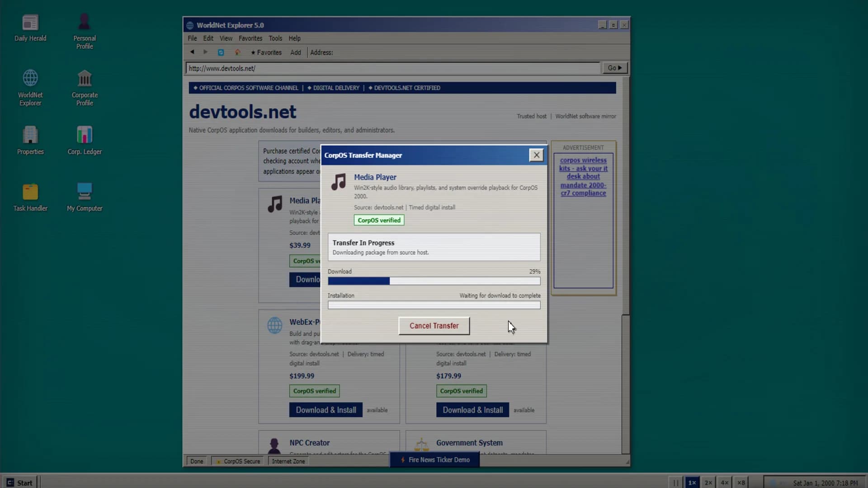Click the Transfer In Progress status box
This screenshot has height=488, width=868.
434,247
